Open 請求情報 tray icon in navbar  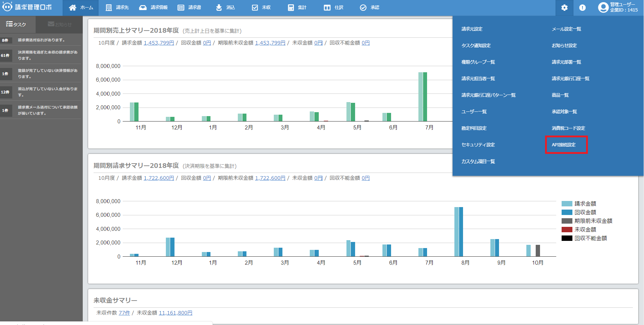[143, 8]
